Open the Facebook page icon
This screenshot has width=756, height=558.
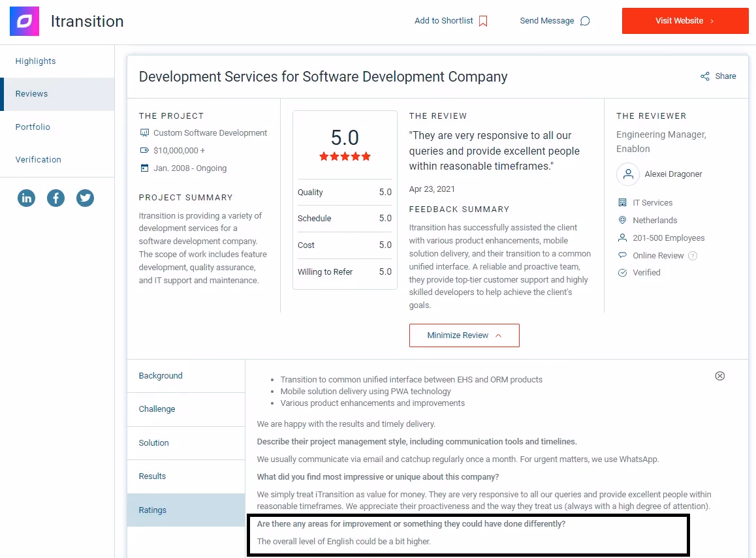tap(56, 198)
